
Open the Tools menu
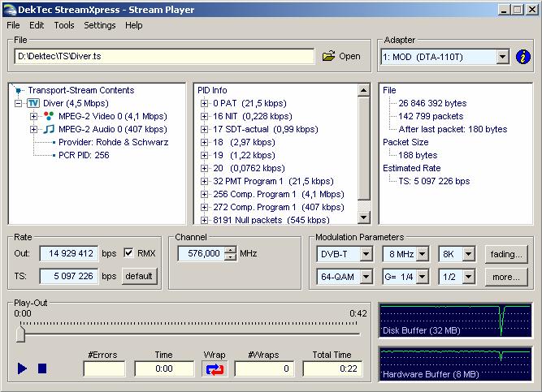64,25
